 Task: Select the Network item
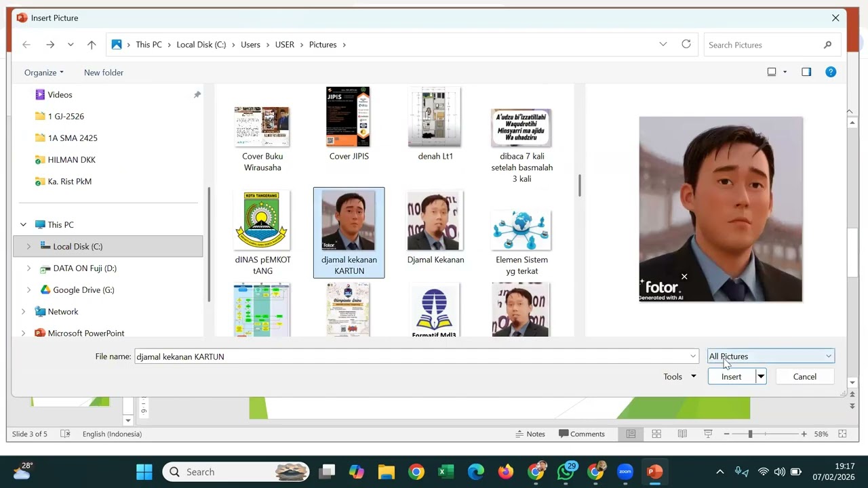[x=63, y=312]
